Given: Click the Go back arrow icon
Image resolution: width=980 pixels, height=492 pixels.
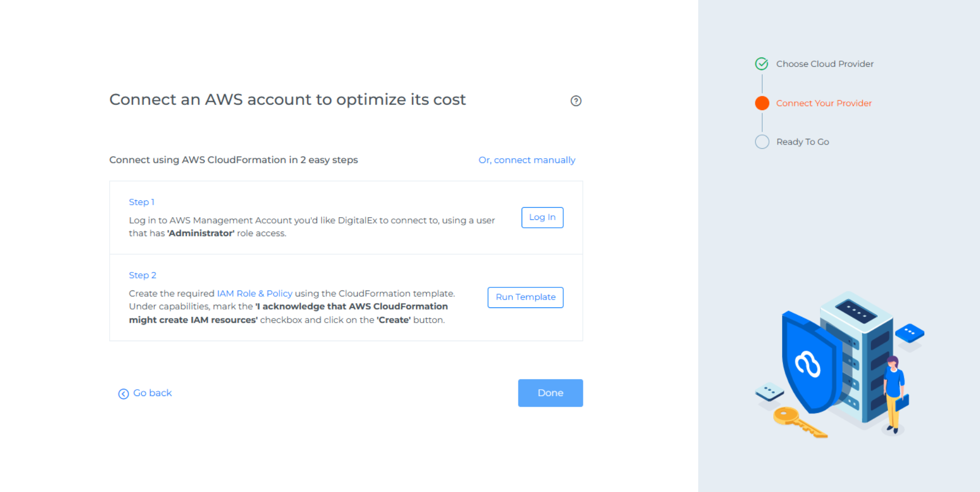Looking at the screenshot, I should click(x=123, y=394).
